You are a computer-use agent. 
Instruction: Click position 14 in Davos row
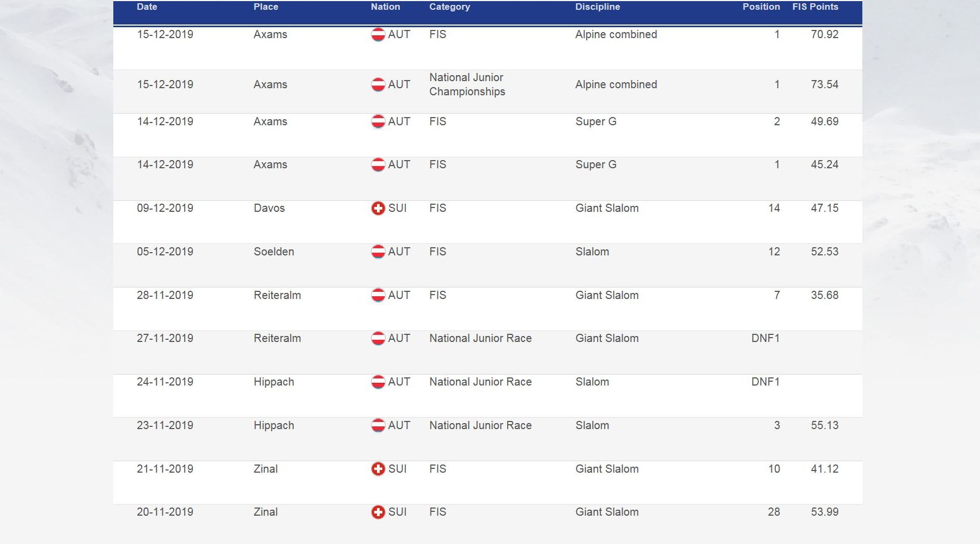774,208
